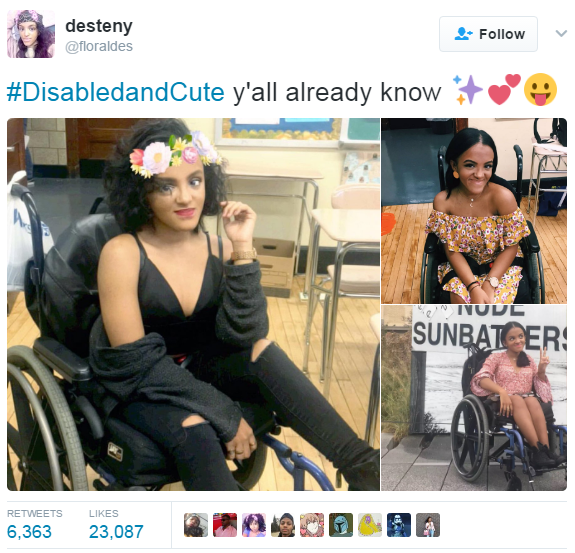Open the yellow floral dress photo
Viewport: 575px width, 553px height.
tap(474, 210)
